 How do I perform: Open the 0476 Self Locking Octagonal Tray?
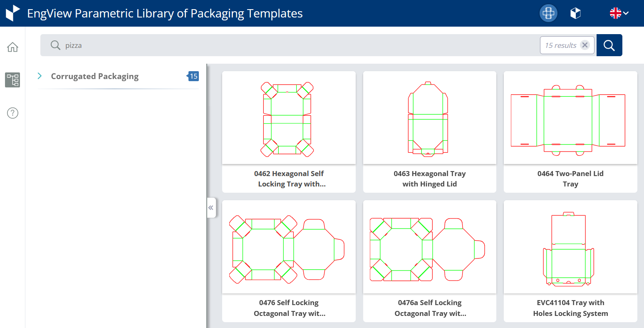(289, 248)
